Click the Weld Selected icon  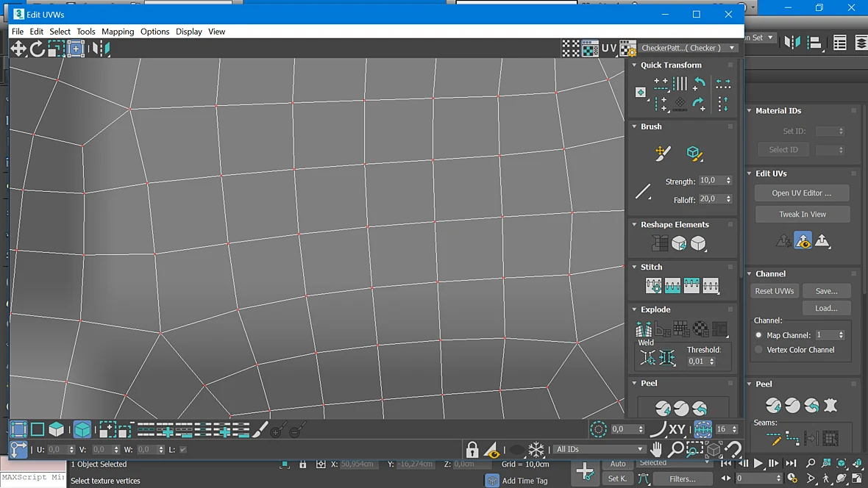pyautogui.click(x=666, y=358)
